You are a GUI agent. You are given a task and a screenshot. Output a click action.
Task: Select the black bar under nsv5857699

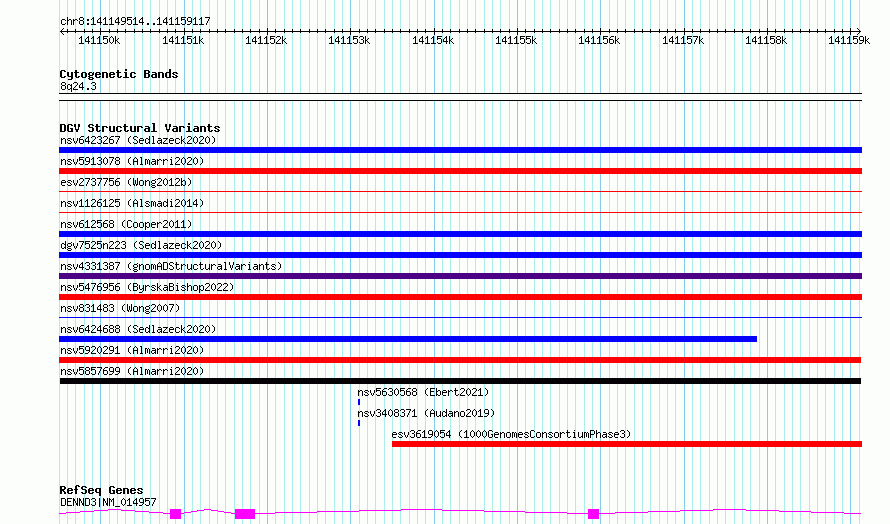[460, 381]
